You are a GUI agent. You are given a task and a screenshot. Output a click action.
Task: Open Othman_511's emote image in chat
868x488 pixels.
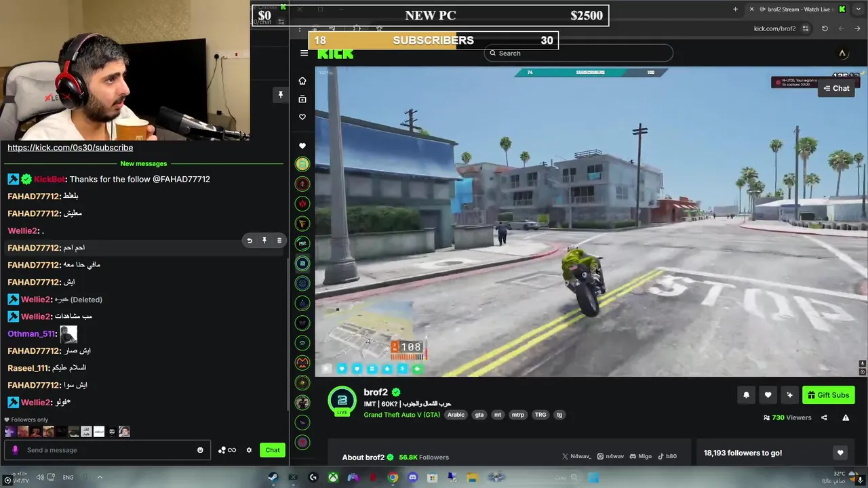click(x=68, y=334)
